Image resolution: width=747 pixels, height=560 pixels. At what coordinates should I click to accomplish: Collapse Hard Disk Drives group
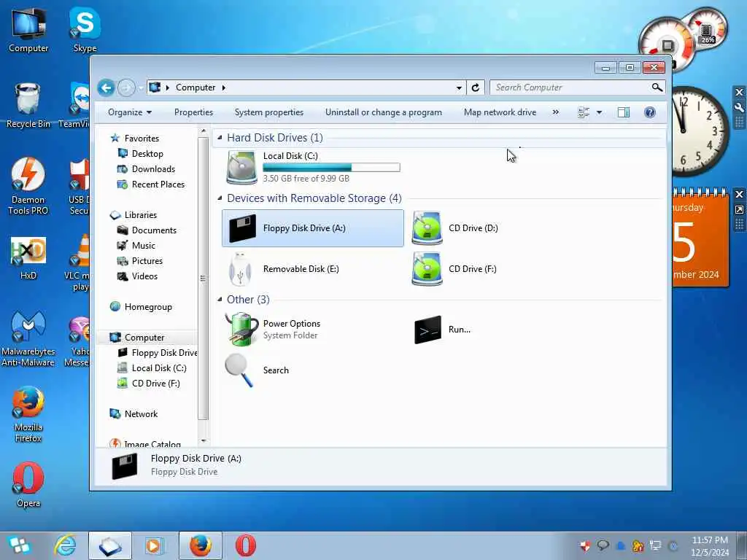[x=220, y=138]
